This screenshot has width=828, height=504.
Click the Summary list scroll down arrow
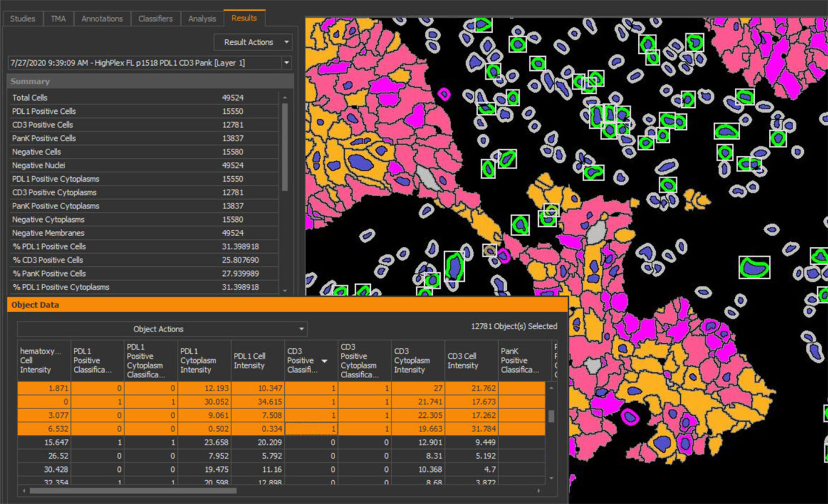pos(285,291)
